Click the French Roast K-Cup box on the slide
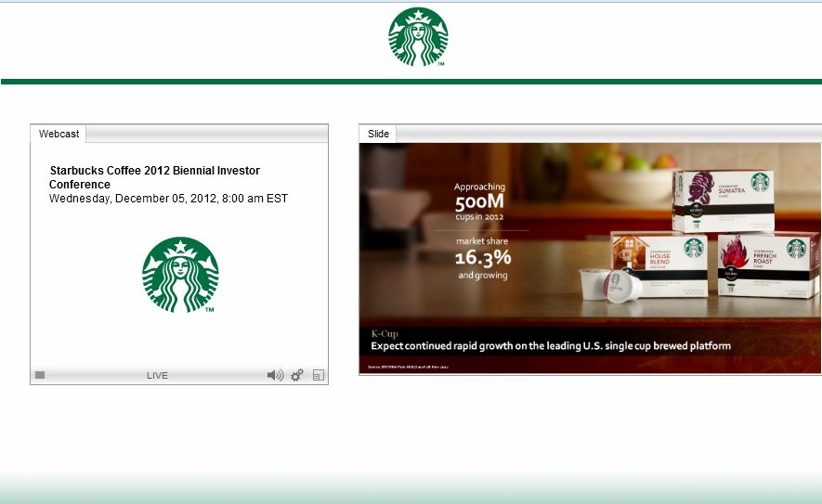822x504 pixels. coord(768,265)
